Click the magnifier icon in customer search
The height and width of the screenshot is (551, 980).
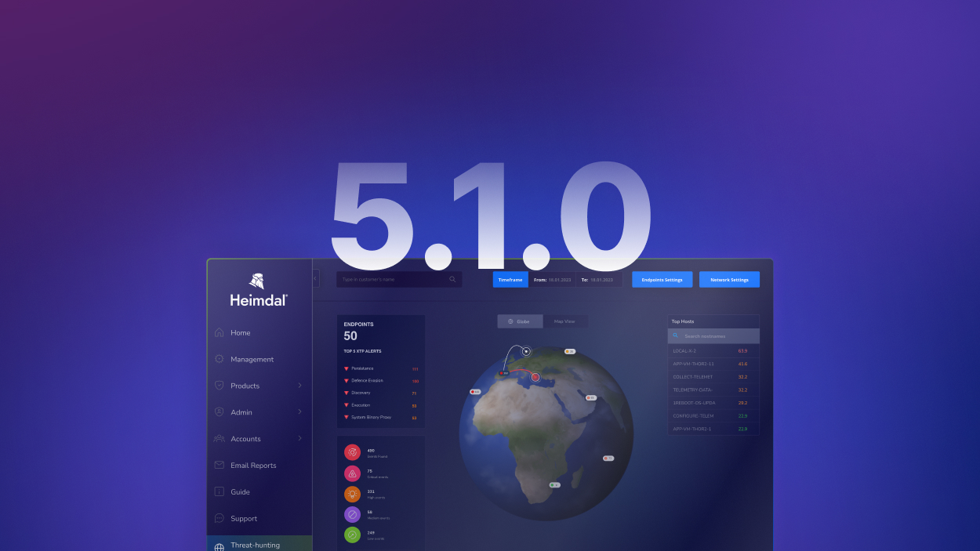[452, 279]
